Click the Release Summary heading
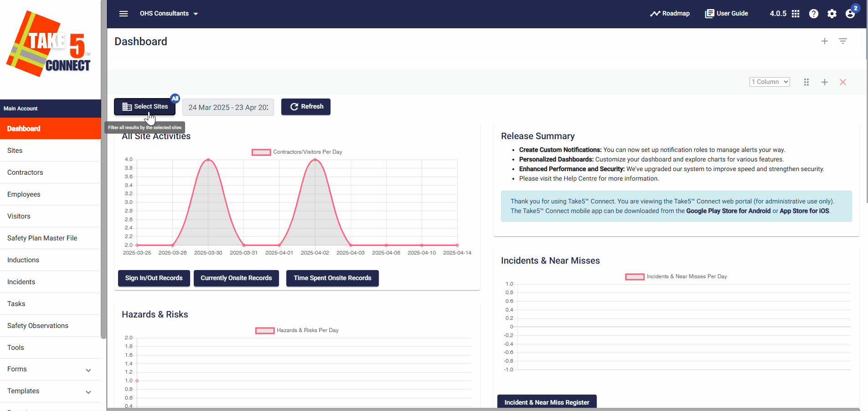Viewport: 868px width, 411px height. (x=537, y=136)
